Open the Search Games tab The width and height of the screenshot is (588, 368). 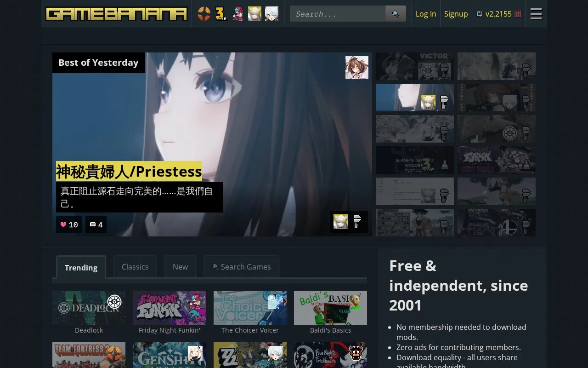[242, 267]
